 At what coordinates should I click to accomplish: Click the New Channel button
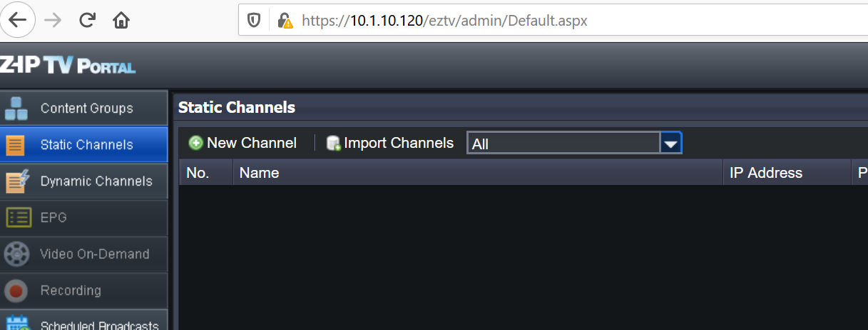tap(242, 143)
